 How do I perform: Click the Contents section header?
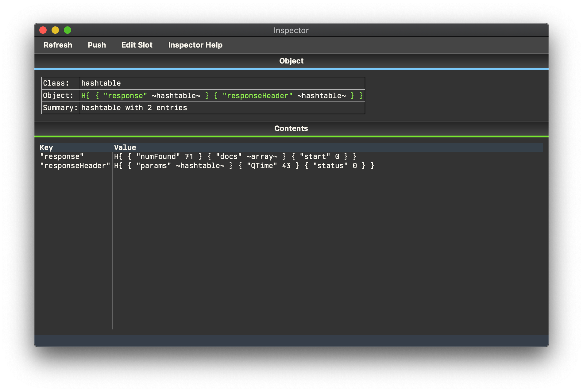tap(291, 129)
